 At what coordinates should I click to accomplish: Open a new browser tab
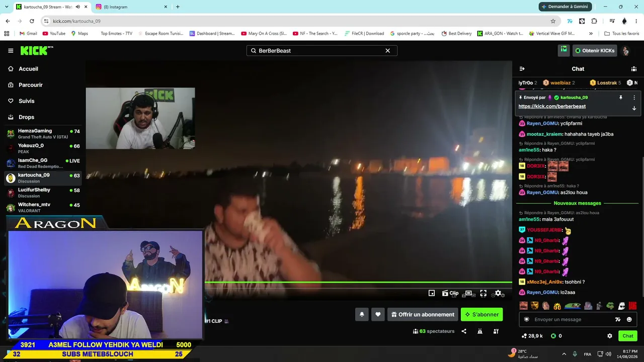(x=178, y=7)
